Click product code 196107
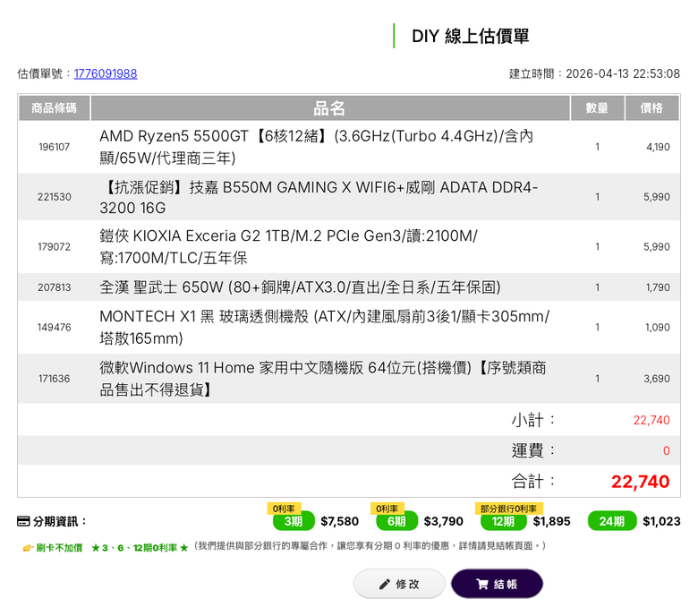The height and width of the screenshot is (616, 698). pyautogui.click(x=55, y=147)
